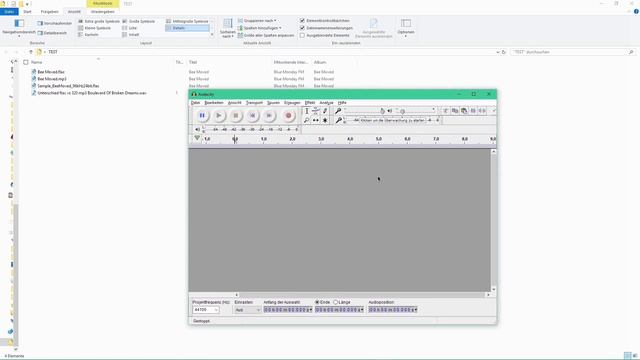Click the recording meter microphone icon

pos(338,120)
